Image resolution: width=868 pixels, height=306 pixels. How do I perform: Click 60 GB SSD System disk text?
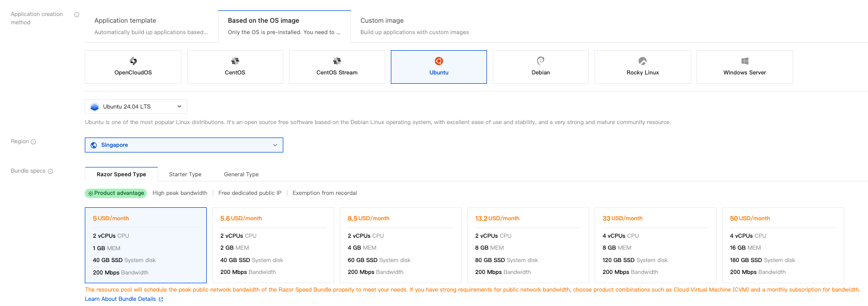379,261
